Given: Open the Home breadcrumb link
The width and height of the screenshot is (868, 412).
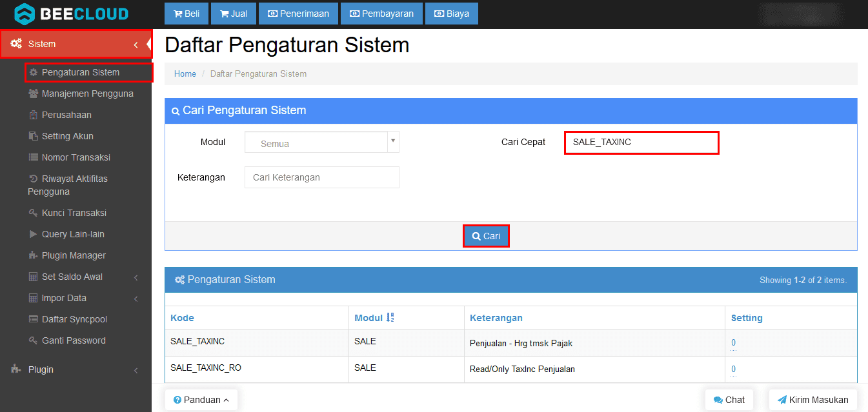Looking at the screenshot, I should coord(185,74).
